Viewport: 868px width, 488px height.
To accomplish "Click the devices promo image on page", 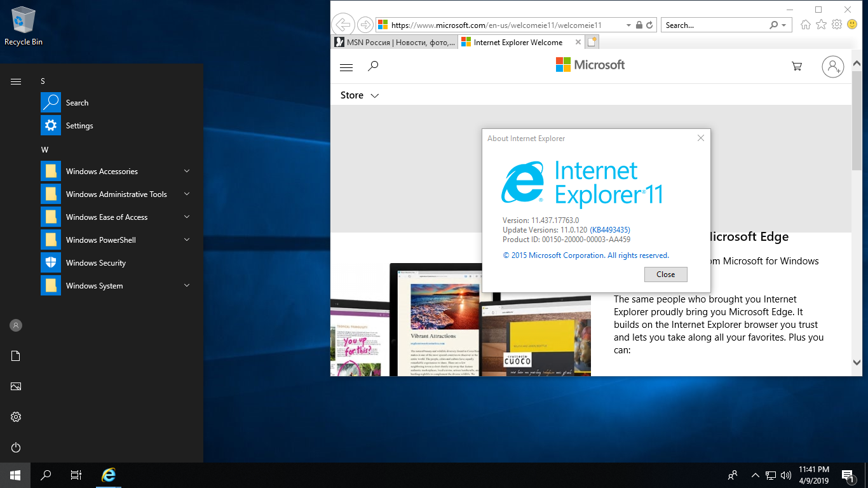I will coord(461,320).
